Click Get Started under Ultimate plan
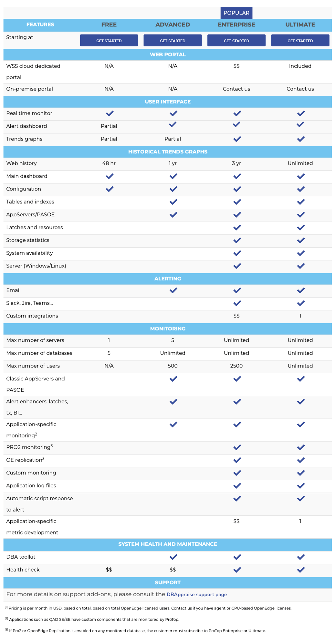 (x=300, y=41)
